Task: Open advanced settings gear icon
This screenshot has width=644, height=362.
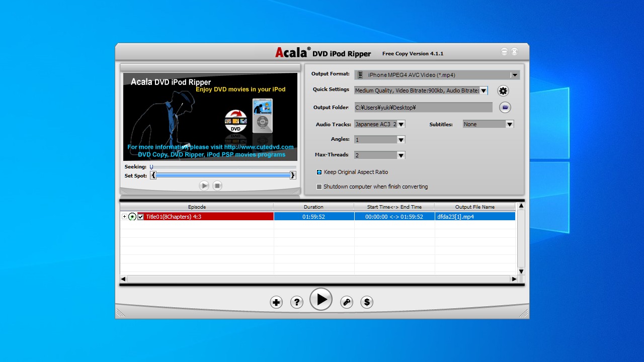Action: tap(503, 90)
